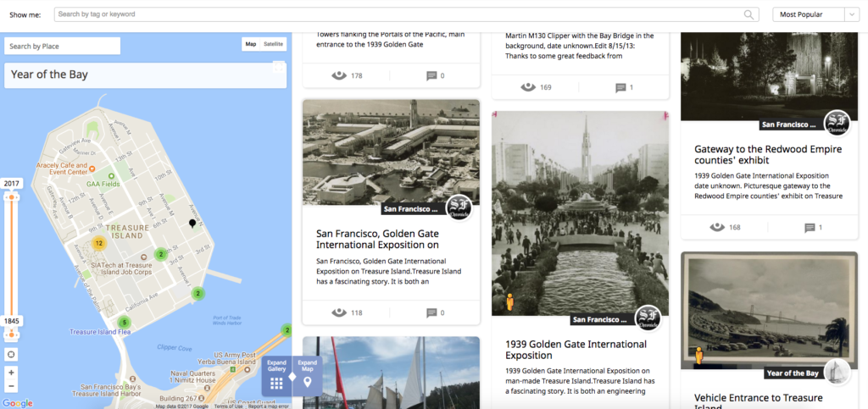Screen dimensions: 868x409
Task: Click SF Chronicle badge on fountain photo card
Action: coord(648,318)
